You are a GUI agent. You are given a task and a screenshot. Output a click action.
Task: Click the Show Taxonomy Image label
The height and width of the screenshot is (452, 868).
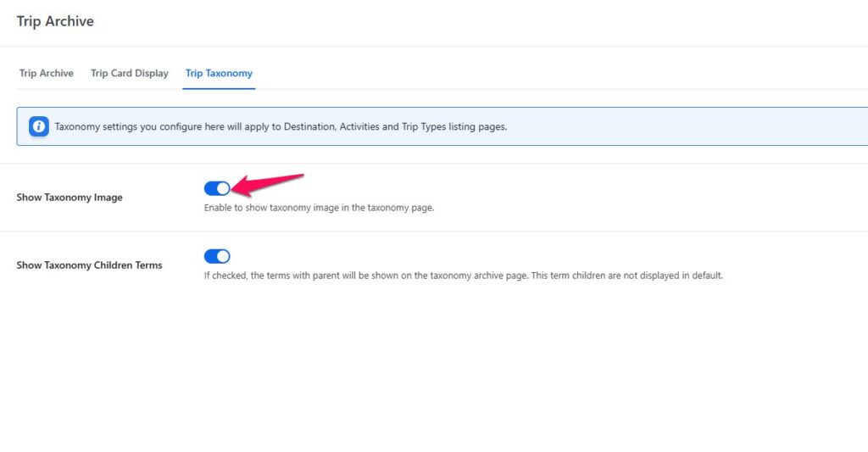point(70,198)
